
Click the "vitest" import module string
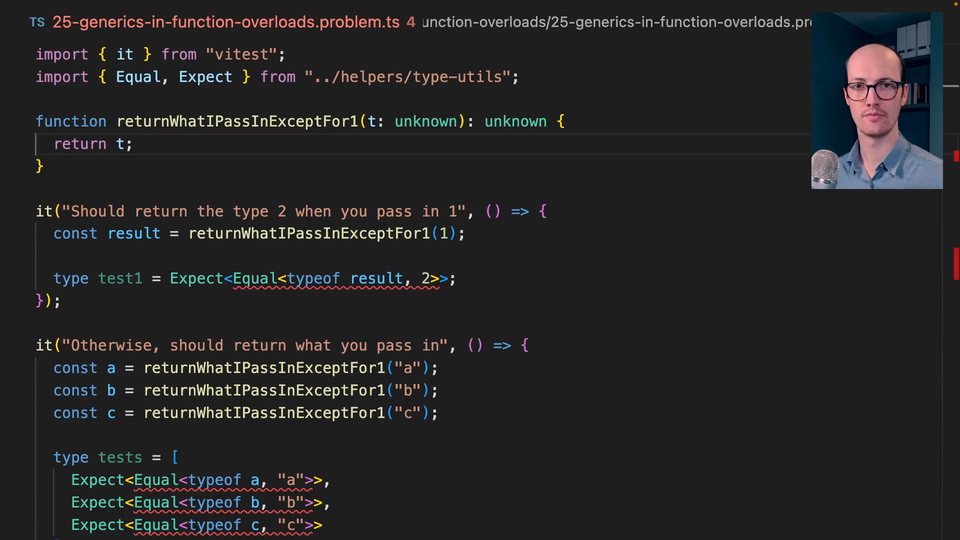point(245,54)
